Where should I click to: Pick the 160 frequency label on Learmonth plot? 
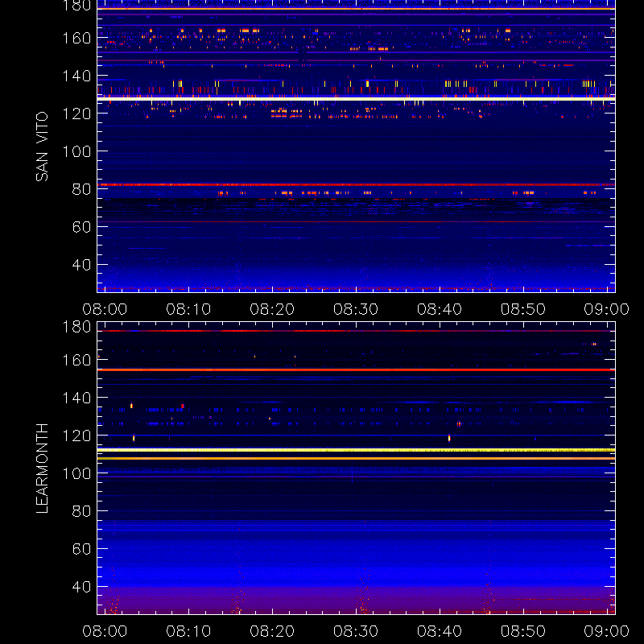click(76, 360)
